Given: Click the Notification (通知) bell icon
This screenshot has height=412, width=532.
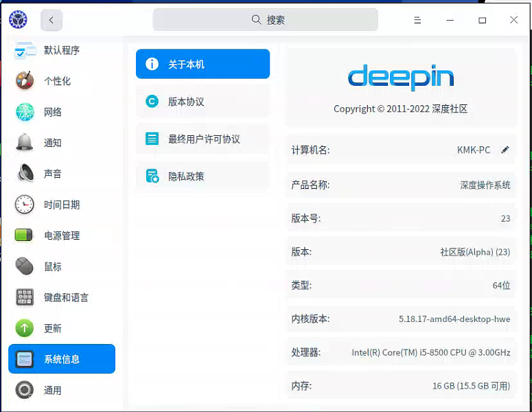Looking at the screenshot, I should [x=25, y=143].
